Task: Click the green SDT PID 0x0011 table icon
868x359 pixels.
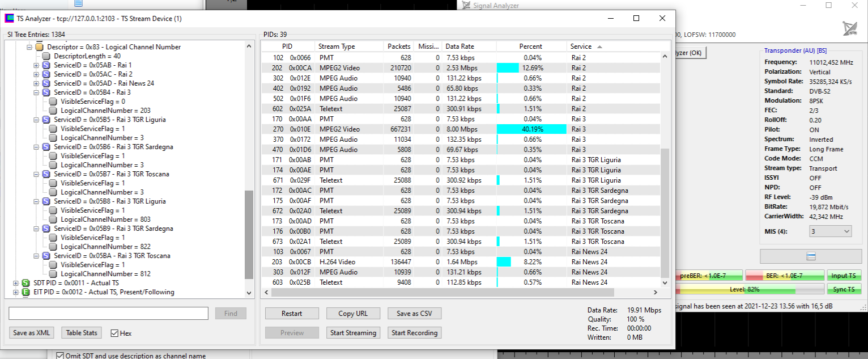Action: tap(25, 283)
